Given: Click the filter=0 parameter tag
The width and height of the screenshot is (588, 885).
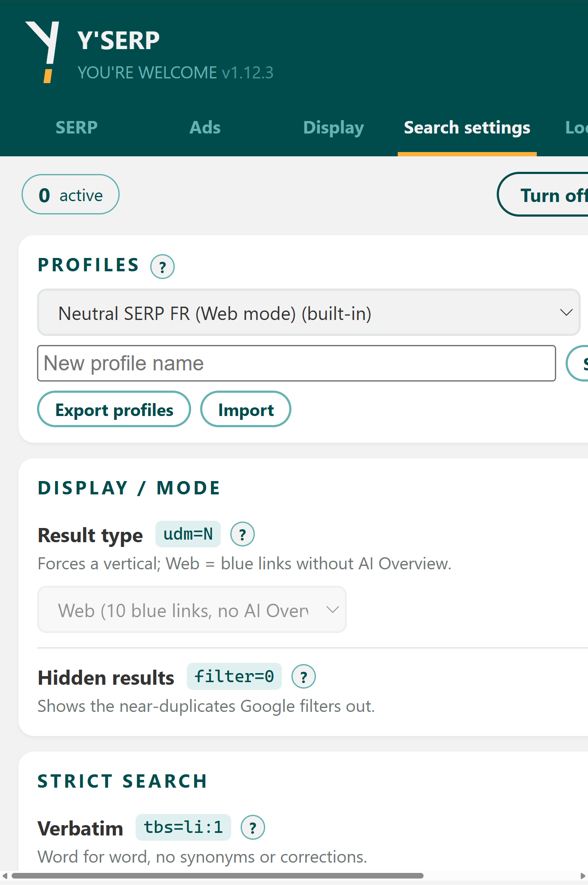Looking at the screenshot, I should point(234,676).
